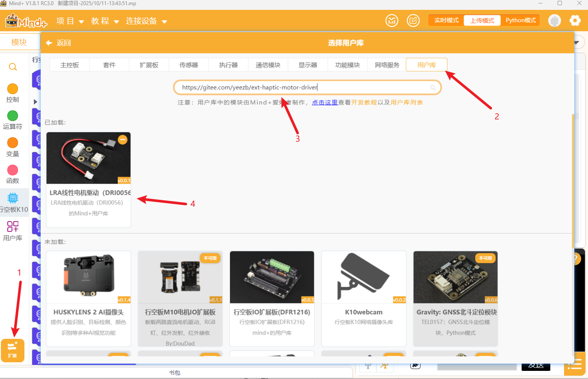Open the 用户库 category in sidebar
The image size is (588, 379).
click(x=13, y=231)
